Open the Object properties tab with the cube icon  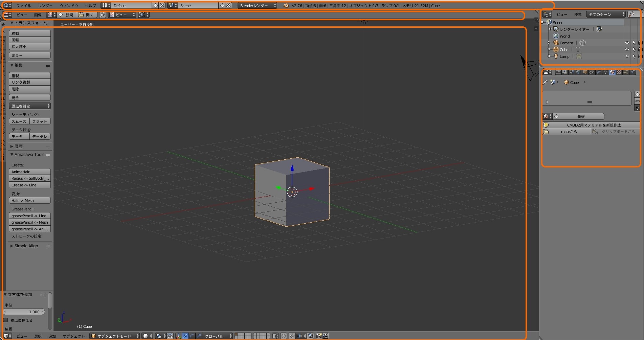(x=585, y=72)
